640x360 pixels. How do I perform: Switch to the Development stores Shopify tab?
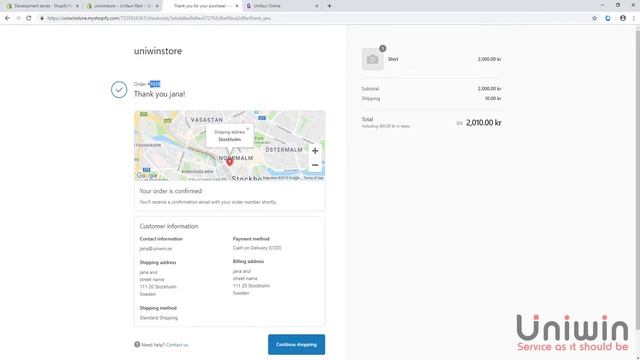coord(43,6)
